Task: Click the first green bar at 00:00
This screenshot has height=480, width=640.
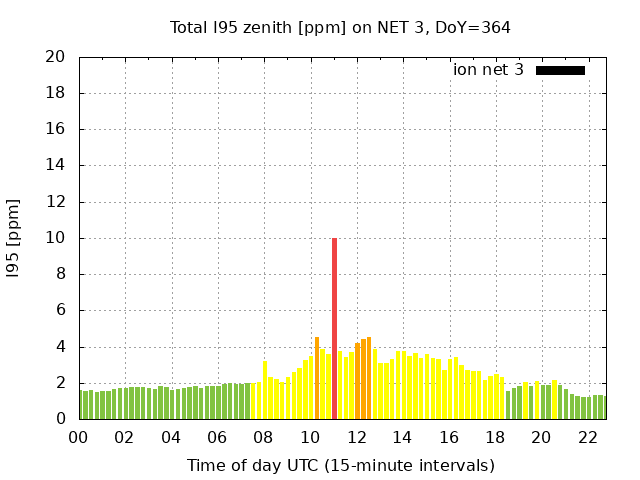Action: point(80,405)
